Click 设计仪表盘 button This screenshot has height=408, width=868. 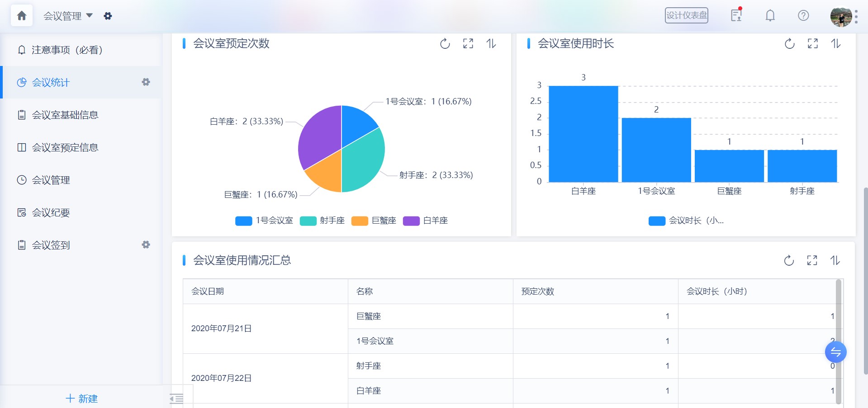click(x=686, y=15)
